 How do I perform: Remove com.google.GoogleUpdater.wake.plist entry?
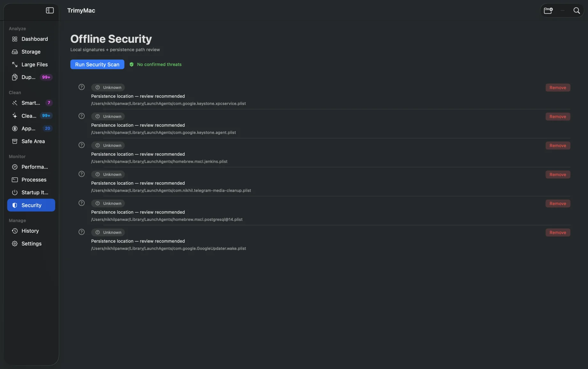click(558, 233)
